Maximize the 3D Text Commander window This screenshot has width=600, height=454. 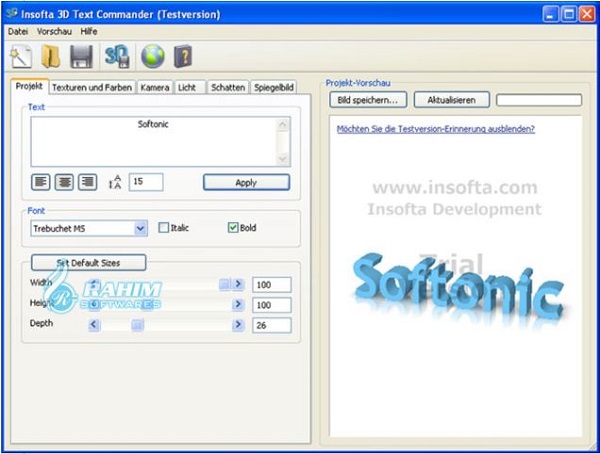pyautogui.click(x=569, y=15)
